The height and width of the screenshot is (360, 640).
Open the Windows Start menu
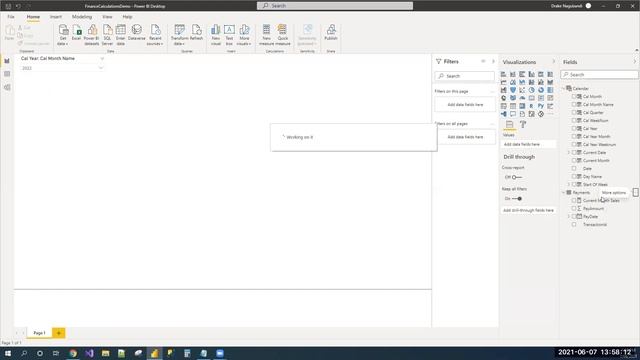click(8, 353)
